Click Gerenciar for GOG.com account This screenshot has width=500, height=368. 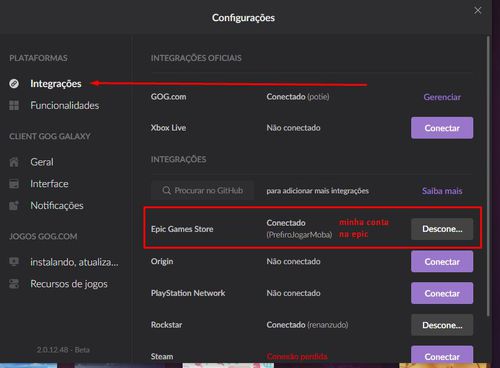pyautogui.click(x=442, y=97)
